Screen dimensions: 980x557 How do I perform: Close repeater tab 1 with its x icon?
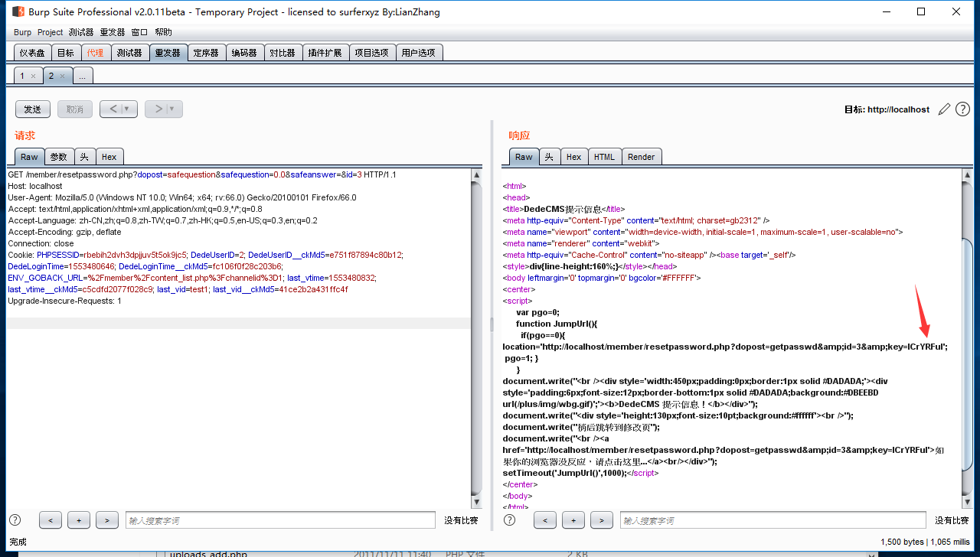pyautogui.click(x=33, y=76)
